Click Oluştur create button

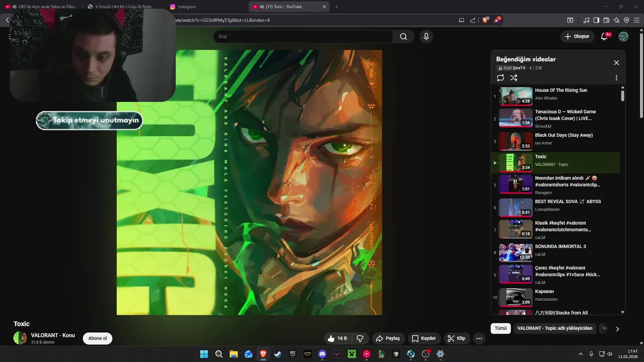(x=577, y=36)
